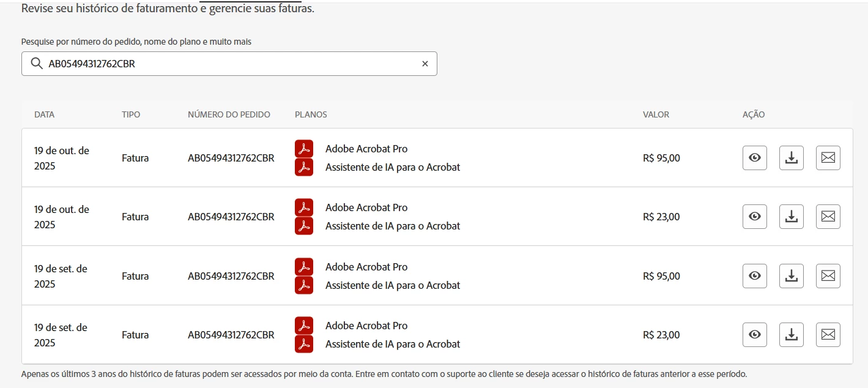Select order number in R$ 23,00 October row
This screenshot has width=868, height=388.
(231, 217)
